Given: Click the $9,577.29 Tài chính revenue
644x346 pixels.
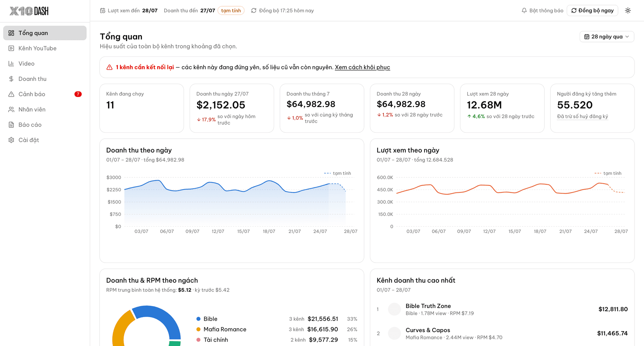Looking at the screenshot, I should coord(323,340).
